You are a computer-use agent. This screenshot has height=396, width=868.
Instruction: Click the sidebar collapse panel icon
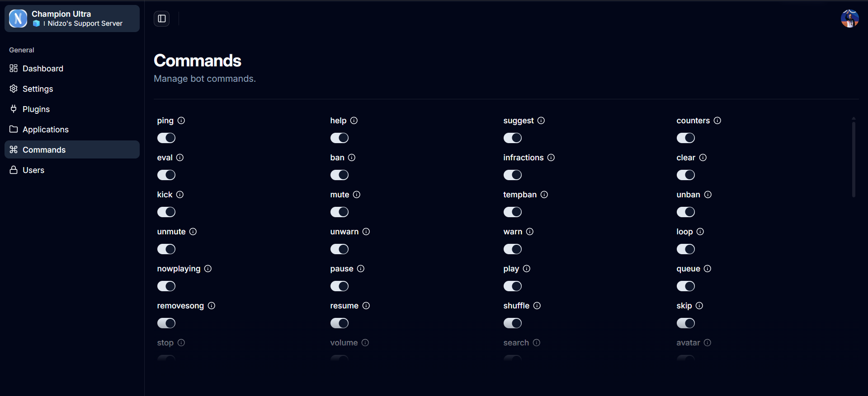[161, 19]
